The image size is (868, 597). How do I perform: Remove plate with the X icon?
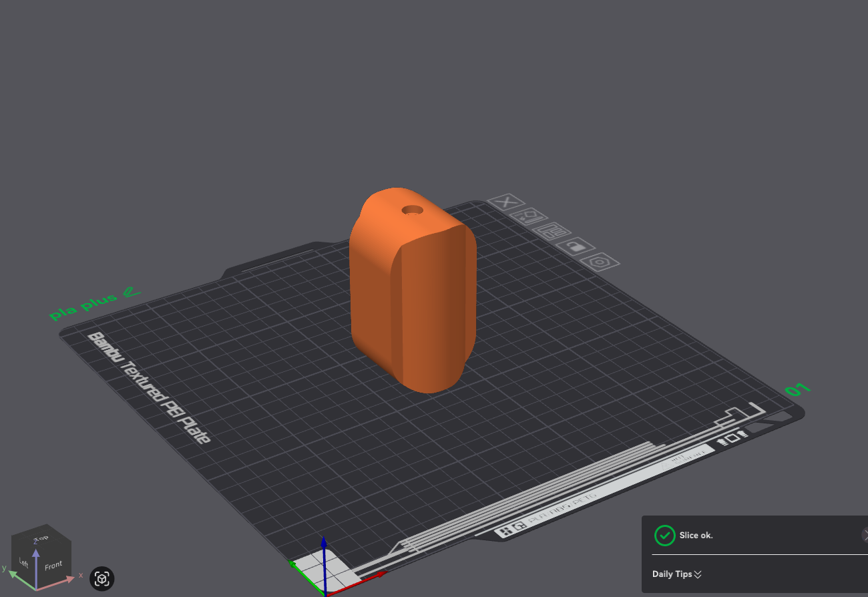point(507,202)
